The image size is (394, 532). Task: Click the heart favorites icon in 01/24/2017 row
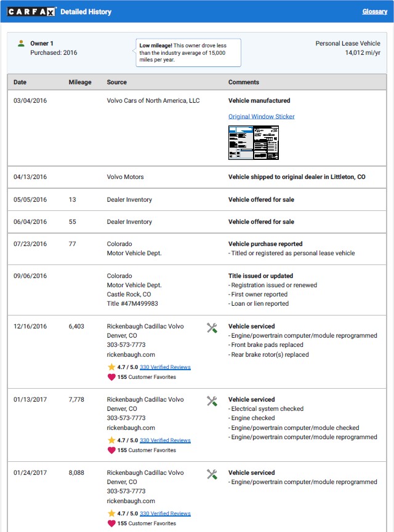point(111,523)
